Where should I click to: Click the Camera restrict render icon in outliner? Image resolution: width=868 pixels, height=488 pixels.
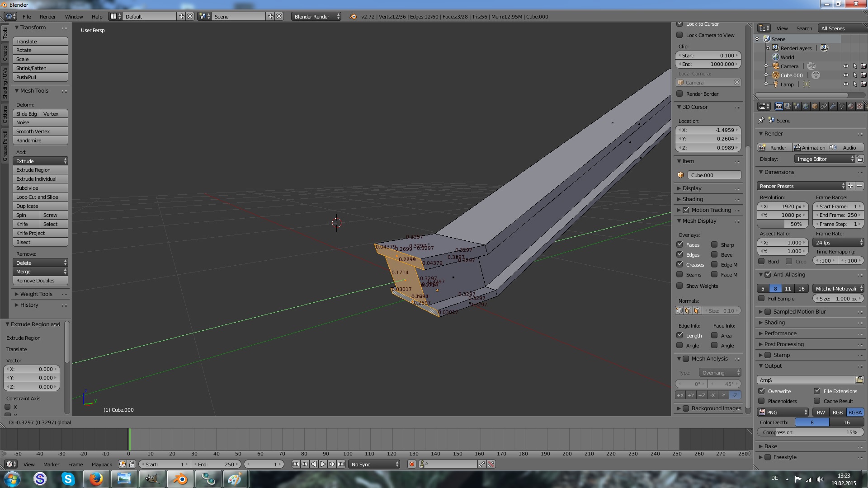coord(863,66)
